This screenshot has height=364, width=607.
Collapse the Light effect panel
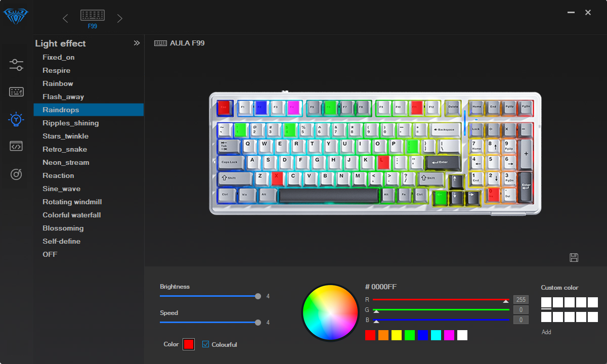coord(137,43)
